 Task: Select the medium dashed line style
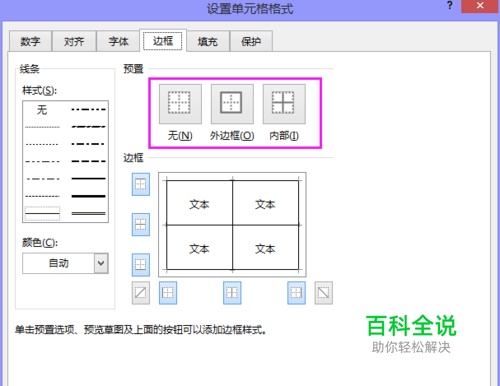[x=89, y=161]
